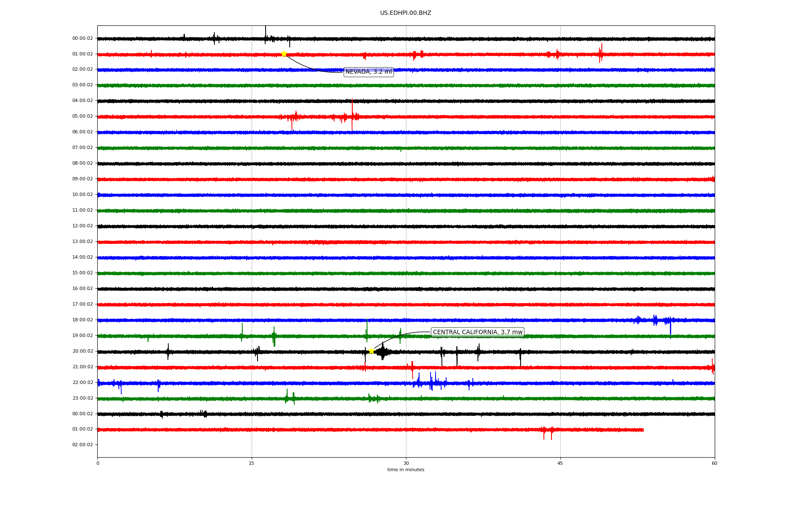Click the x-axis tick label 60
Screen dimensions: 812x508
pyautogui.click(x=714, y=463)
